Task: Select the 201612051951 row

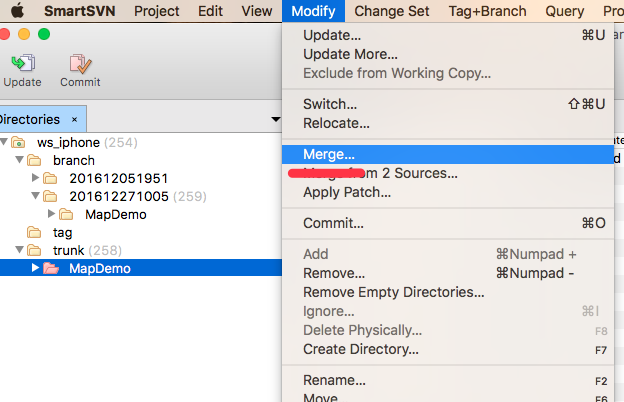Action: point(141,178)
